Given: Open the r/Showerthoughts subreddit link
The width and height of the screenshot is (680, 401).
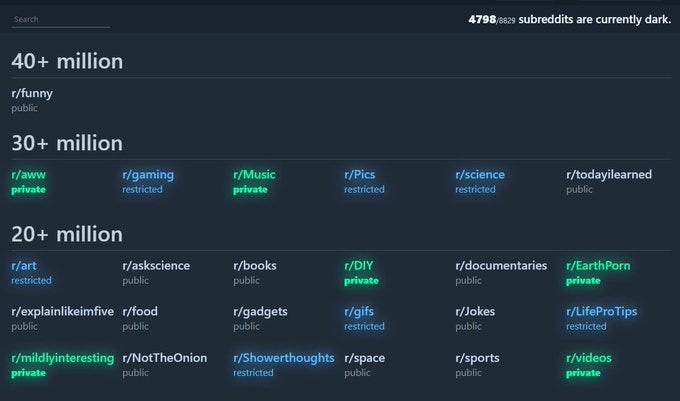Looking at the screenshot, I should point(284,358).
